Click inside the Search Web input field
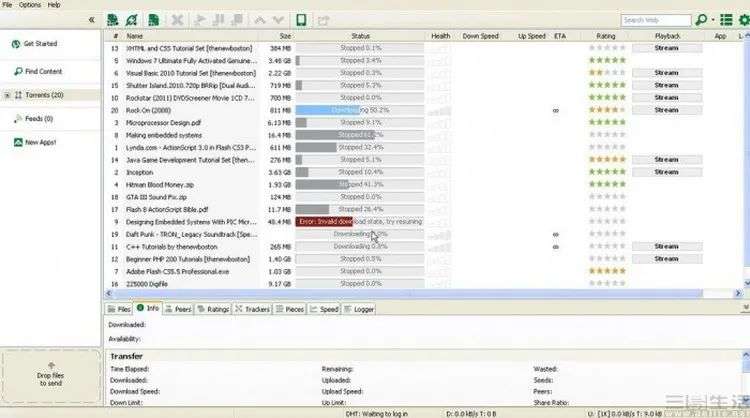750x418 pixels. tap(656, 20)
